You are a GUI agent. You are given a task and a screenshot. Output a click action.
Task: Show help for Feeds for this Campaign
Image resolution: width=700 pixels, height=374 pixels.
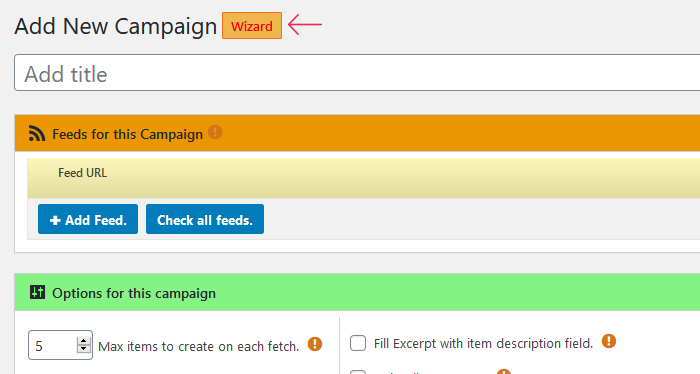point(215,132)
